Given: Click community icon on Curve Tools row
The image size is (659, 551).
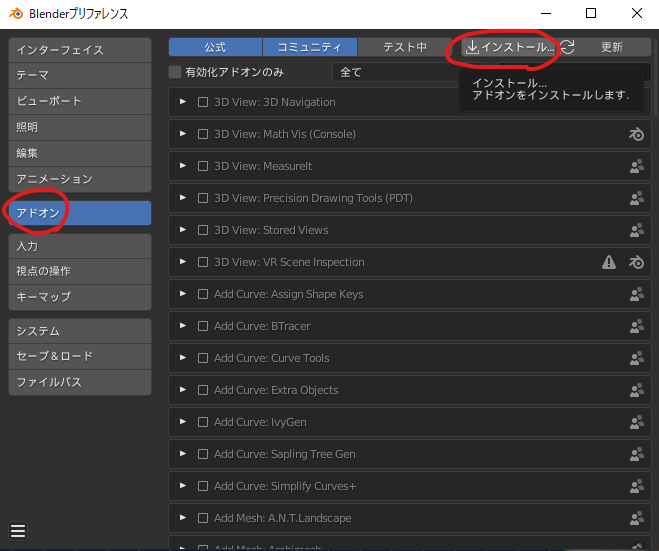Looking at the screenshot, I should click(x=636, y=358).
